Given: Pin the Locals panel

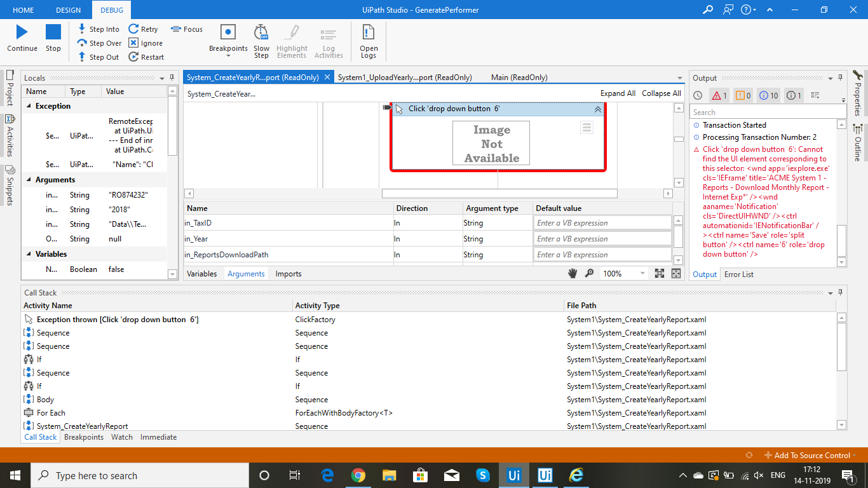Looking at the screenshot, I should tap(172, 78).
